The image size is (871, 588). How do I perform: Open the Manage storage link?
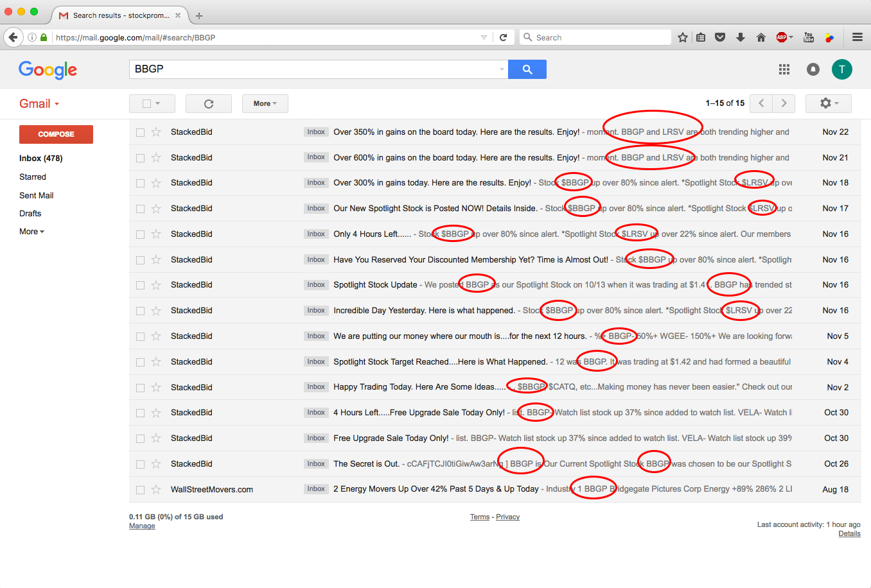click(142, 526)
